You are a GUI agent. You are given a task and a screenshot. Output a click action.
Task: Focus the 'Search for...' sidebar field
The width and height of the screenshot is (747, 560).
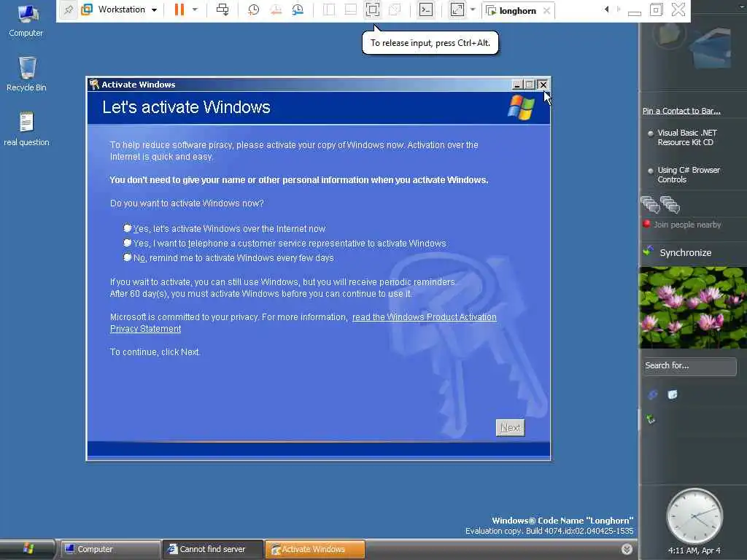click(689, 366)
